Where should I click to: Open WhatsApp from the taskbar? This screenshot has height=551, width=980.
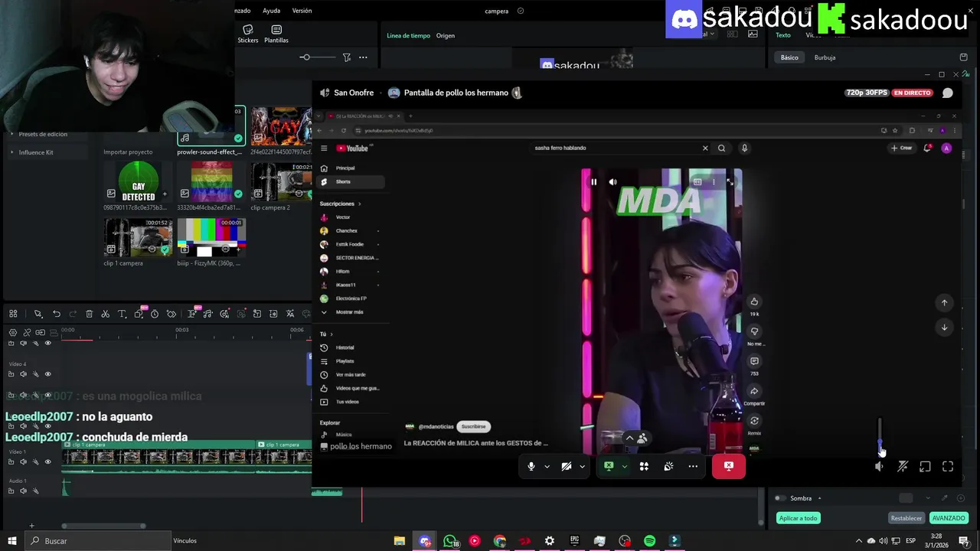click(x=449, y=541)
